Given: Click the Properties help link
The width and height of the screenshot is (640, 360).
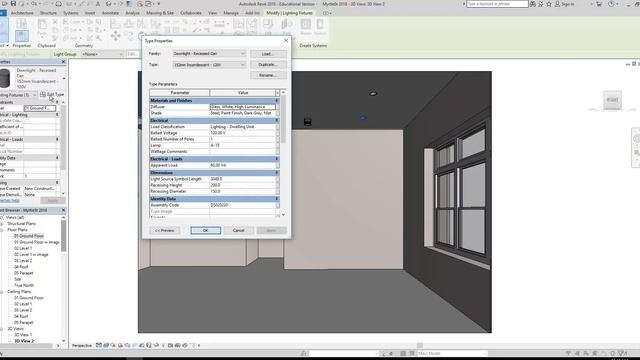Looking at the screenshot, I should [x=10, y=200].
